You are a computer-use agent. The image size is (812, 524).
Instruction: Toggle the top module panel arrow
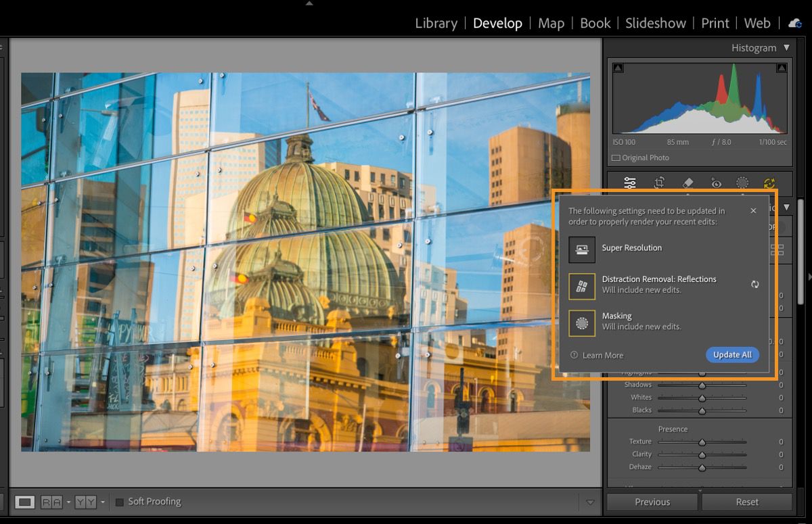(309, 3)
